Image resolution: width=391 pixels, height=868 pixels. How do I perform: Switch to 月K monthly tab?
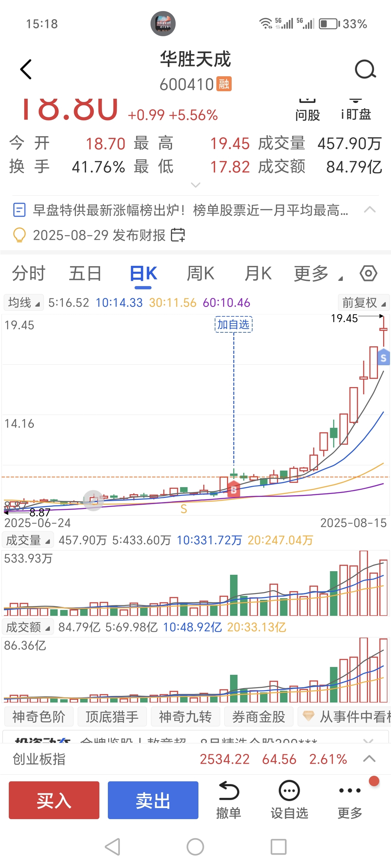tap(258, 273)
